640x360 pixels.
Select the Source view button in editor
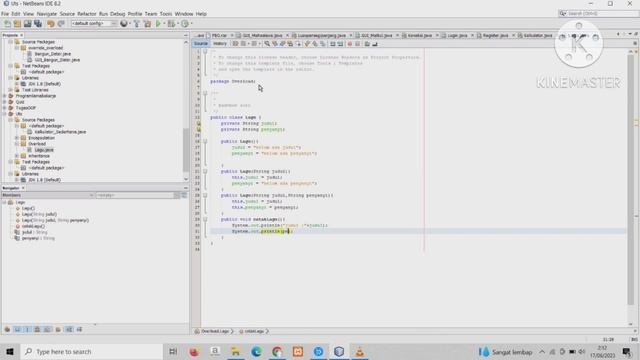click(201, 44)
